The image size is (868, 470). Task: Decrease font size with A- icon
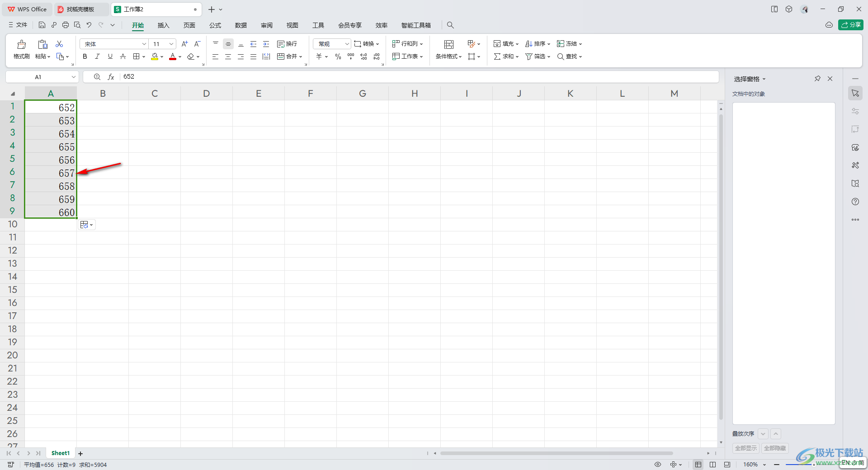(197, 44)
